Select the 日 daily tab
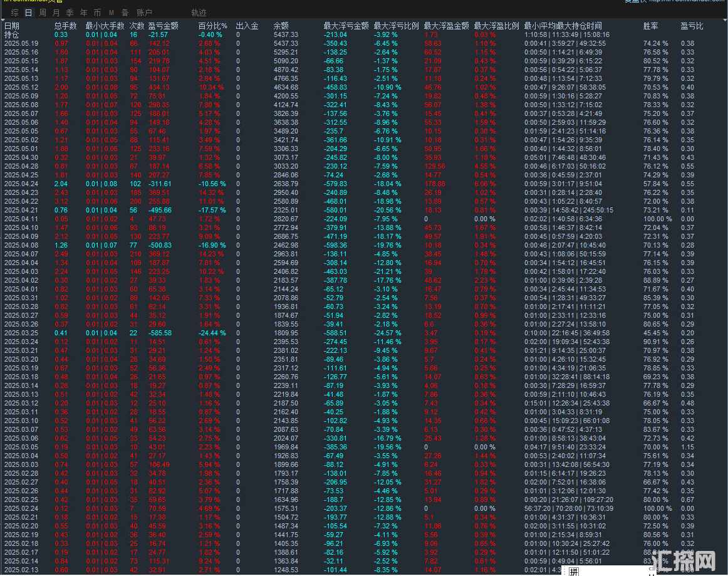The height and width of the screenshot is (576, 728). [x=29, y=13]
